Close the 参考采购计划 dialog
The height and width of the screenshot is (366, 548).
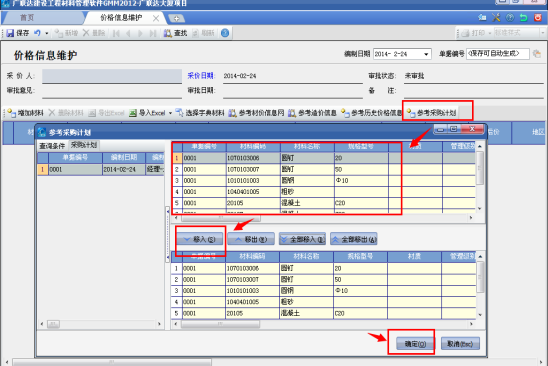pyautogui.click(x=472, y=129)
